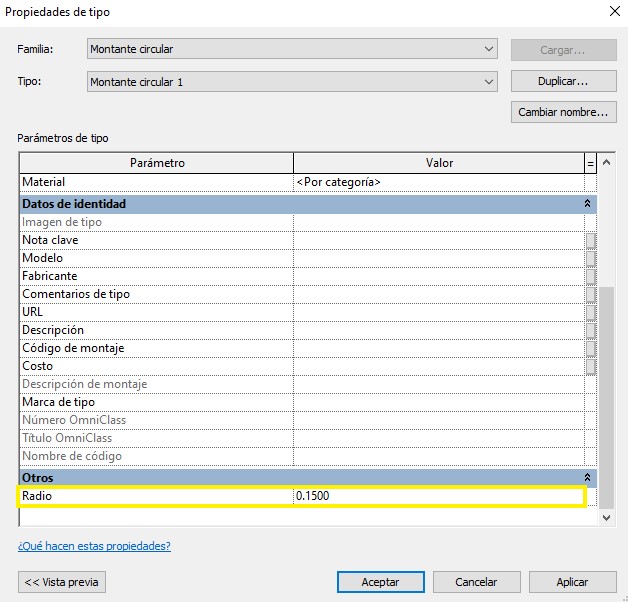Collapse the Datos de identidad section
This screenshot has width=628, height=602.
coord(589,204)
